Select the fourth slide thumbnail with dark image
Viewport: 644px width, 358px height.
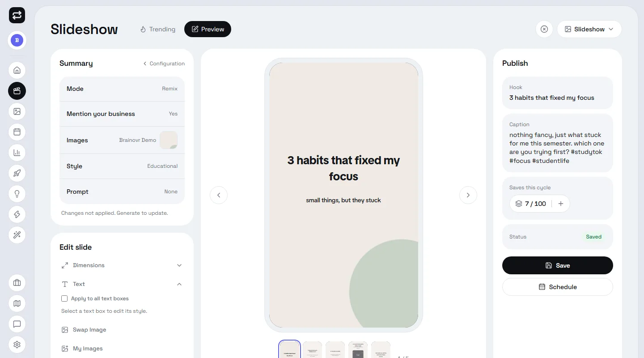point(358,349)
